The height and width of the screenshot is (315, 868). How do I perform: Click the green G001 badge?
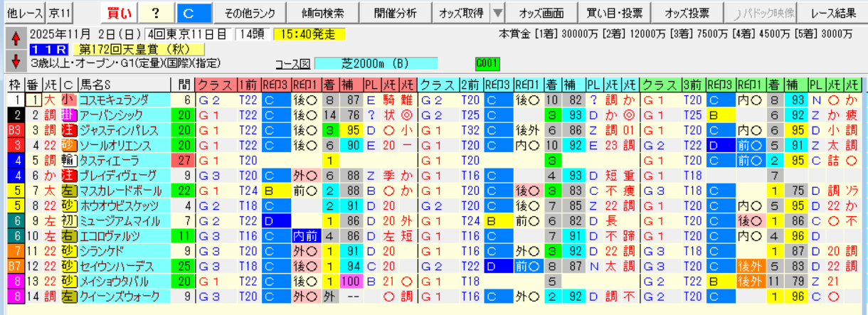click(x=487, y=63)
